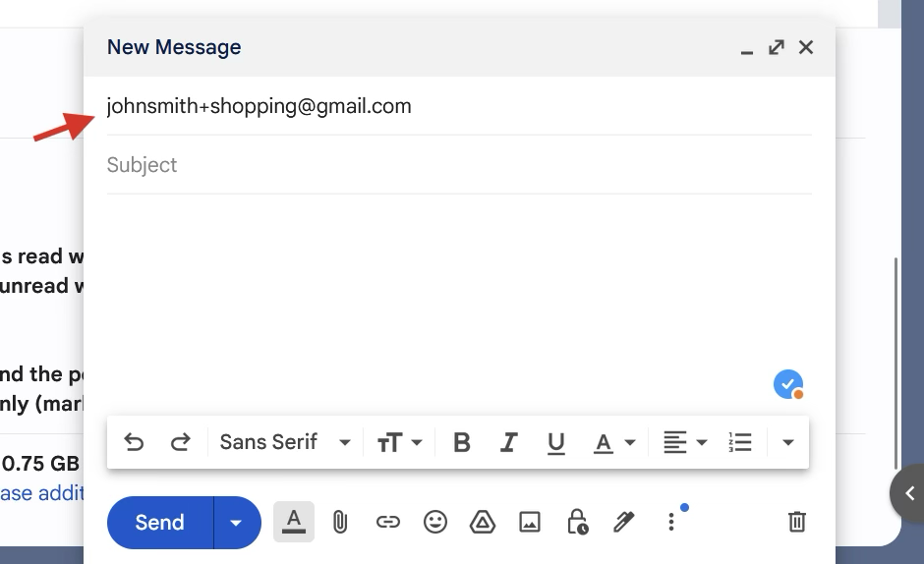Screen dimensions: 924x564
Task: Open the emoji picker
Action: coord(435,522)
